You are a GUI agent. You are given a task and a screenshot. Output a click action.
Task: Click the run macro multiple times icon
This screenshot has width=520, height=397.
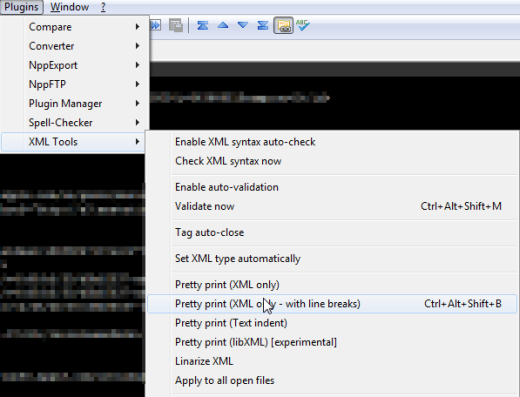point(155,25)
